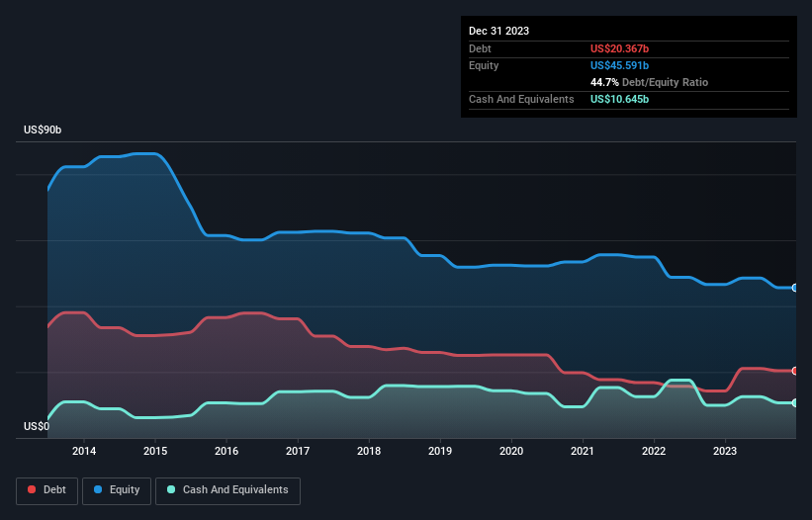The image size is (812, 520).
Task: Click Cash And Equivalents label in tooltip
Action: [521, 99]
